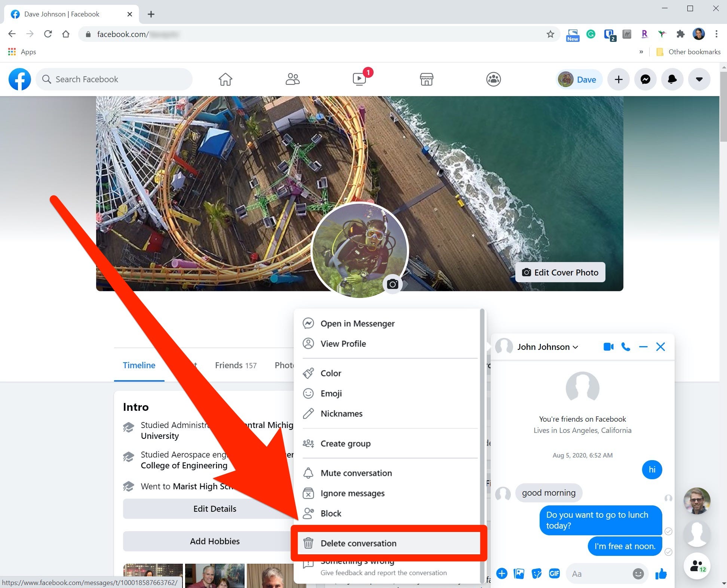Open the GIF picker in chat
The width and height of the screenshot is (727, 588).
point(555,573)
